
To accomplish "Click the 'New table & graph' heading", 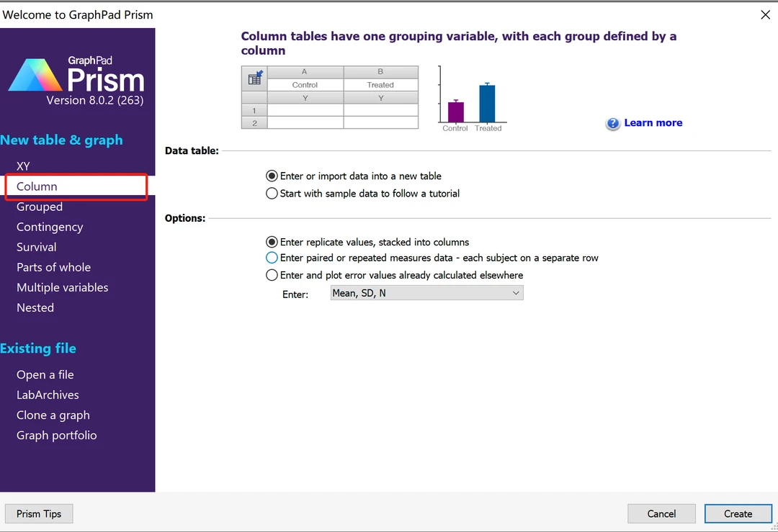I will click(61, 140).
